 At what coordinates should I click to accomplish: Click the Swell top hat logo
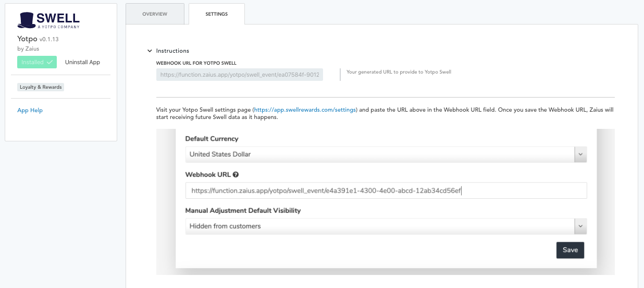point(49,20)
